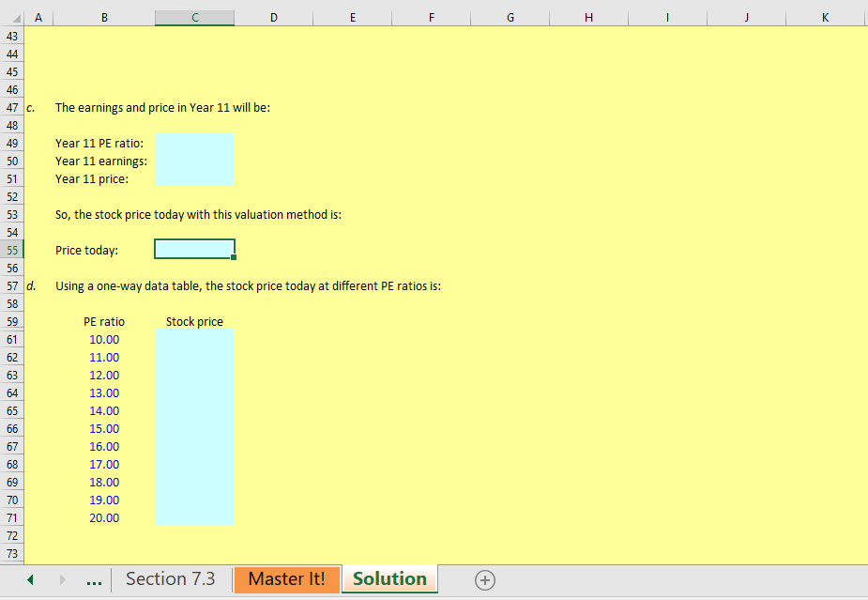Select the PE ratio value 13.00
Image resolution: width=868 pixels, height=600 pixels.
[x=104, y=392]
